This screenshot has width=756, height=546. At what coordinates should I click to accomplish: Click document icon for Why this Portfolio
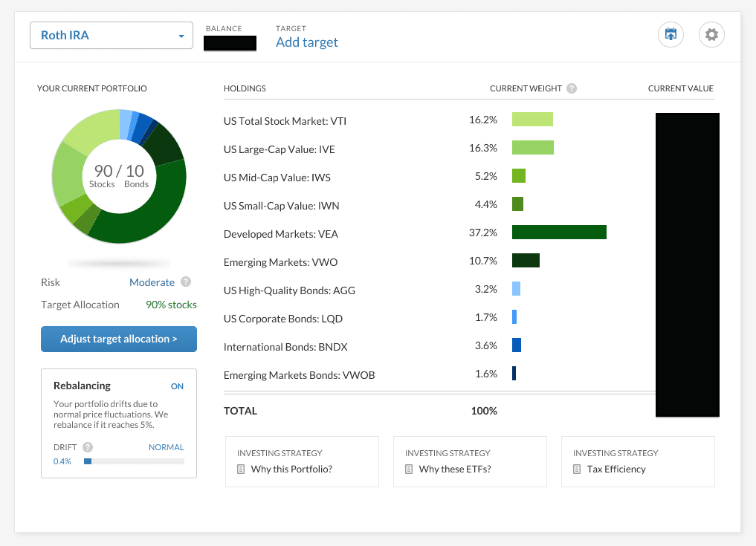[x=241, y=469]
